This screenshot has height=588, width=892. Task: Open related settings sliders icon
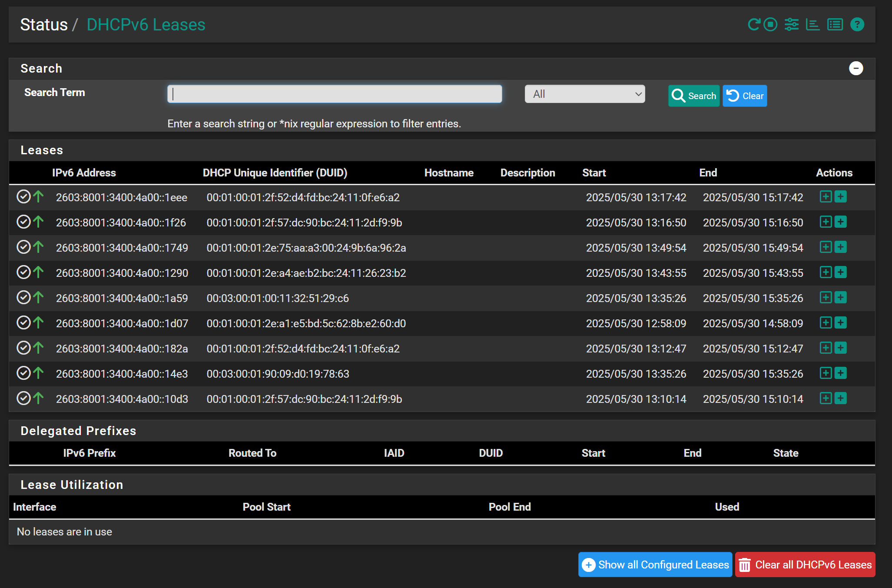click(x=792, y=24)
